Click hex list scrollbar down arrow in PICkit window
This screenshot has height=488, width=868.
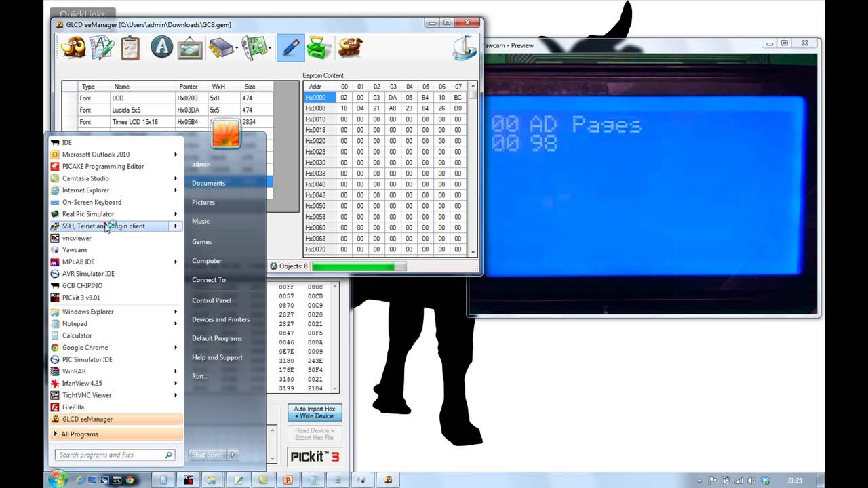click(335, 389)
